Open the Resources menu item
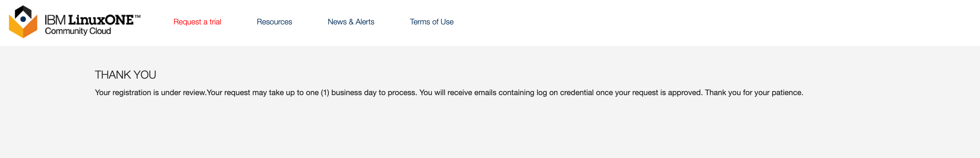980x158 pixels. [x=274, y=22]
